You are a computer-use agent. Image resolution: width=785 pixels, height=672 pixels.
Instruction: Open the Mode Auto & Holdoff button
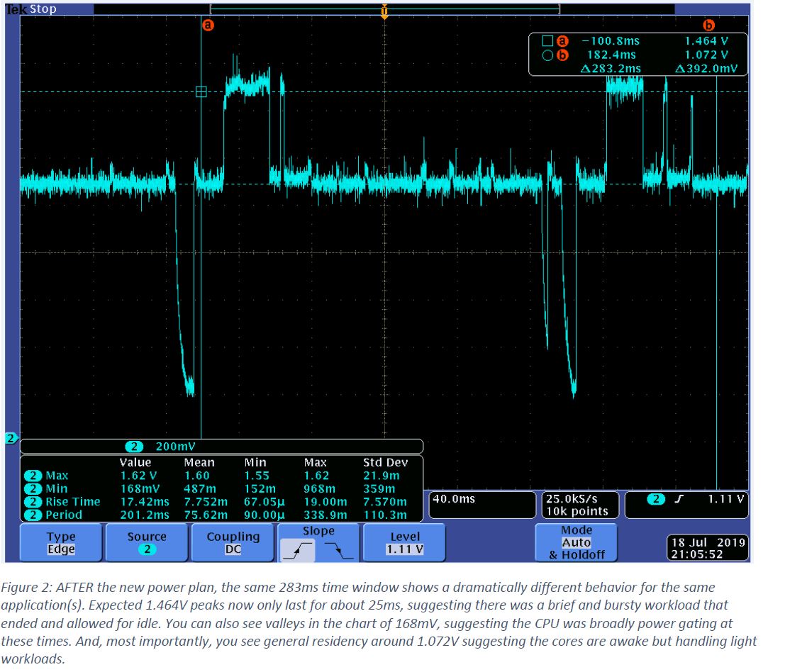tap(577, 542)
